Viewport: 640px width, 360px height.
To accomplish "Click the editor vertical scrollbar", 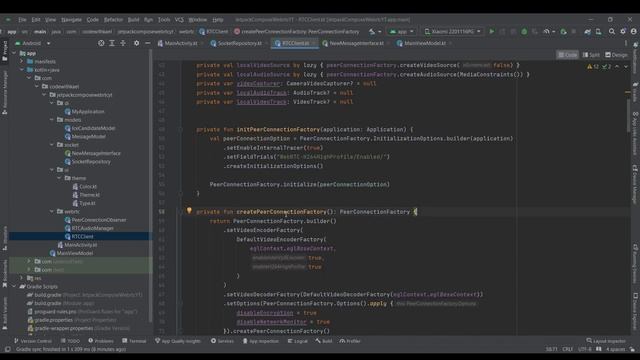I will [628, 116].
